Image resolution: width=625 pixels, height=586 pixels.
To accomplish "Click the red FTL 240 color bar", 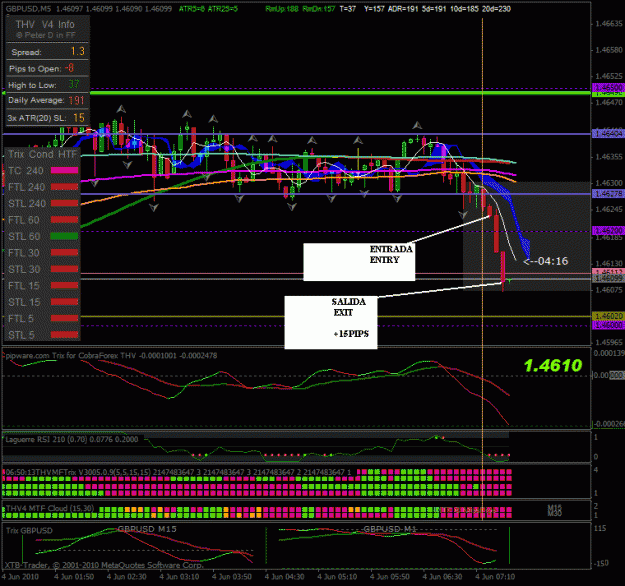I will [64, 187].
